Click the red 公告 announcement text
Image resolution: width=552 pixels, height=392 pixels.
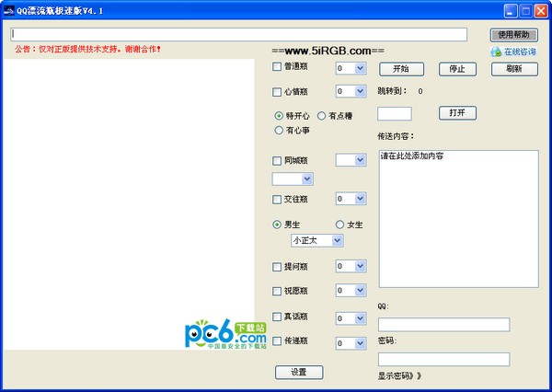click(x=87, y=49)
